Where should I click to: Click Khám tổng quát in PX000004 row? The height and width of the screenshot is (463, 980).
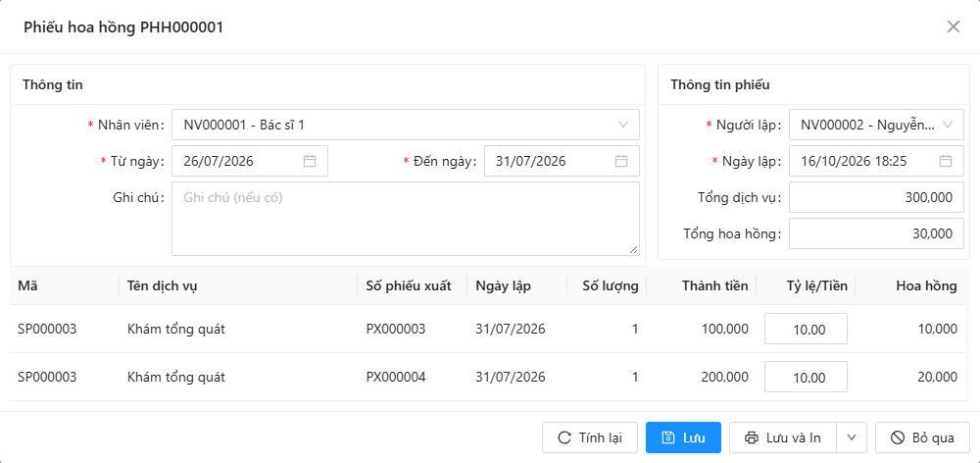click(x=176, y=377)
